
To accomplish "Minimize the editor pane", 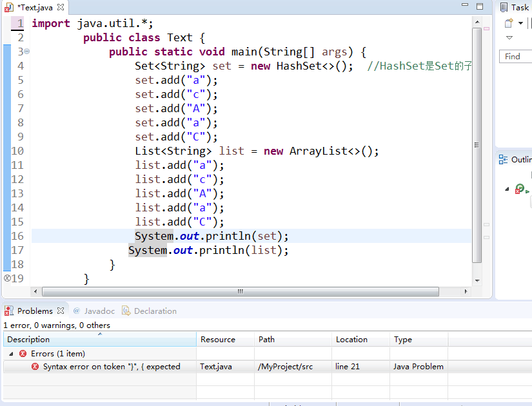I will (x=465, y=5).
